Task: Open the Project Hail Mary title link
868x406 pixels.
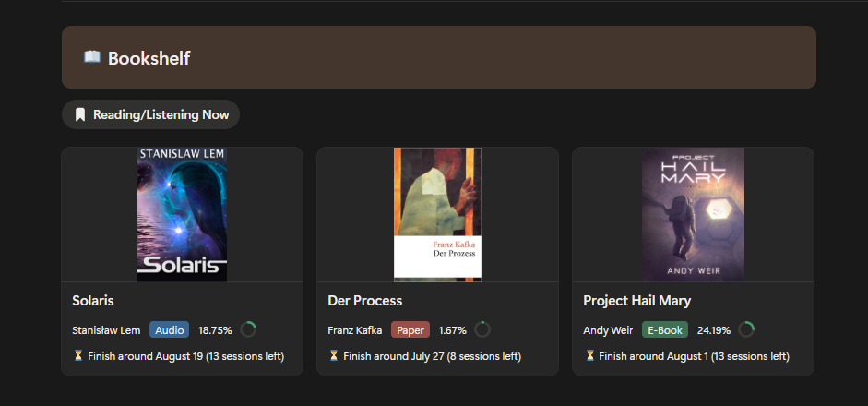Action: click(x=636, y=301)
